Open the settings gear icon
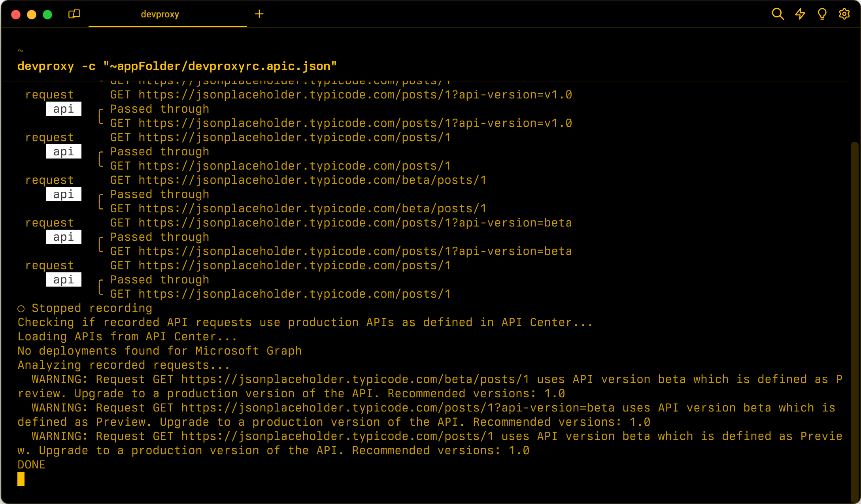The height and width of the screenshot is (504, 861). (844, 14)
